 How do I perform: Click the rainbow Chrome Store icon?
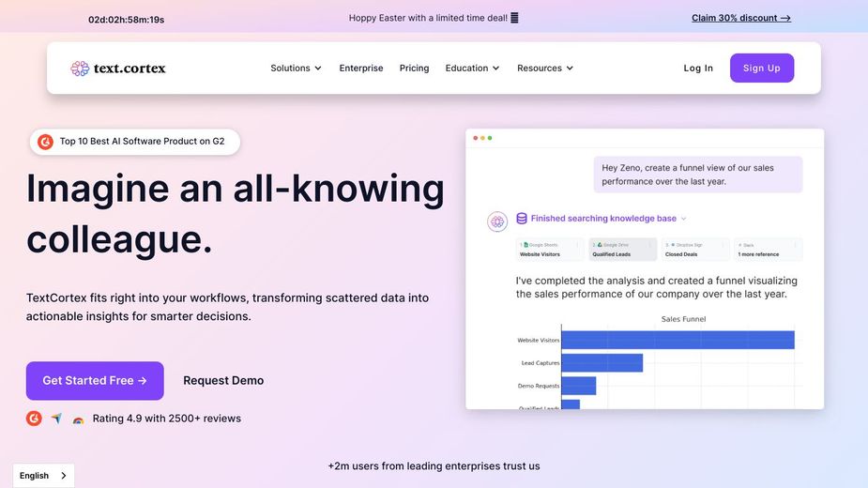click(x=78, y=419)
